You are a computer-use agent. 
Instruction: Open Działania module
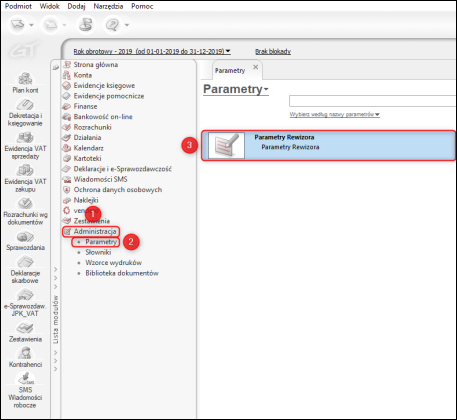87,137
